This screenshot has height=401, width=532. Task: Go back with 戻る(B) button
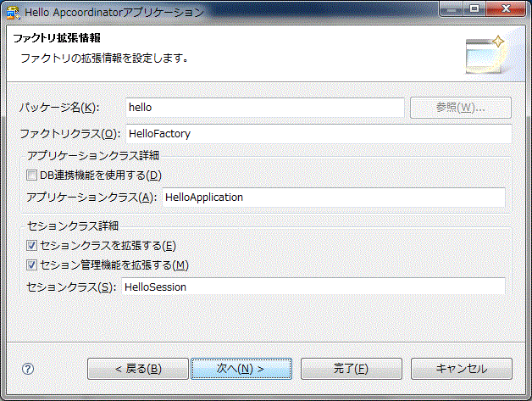tap(138, 369)
